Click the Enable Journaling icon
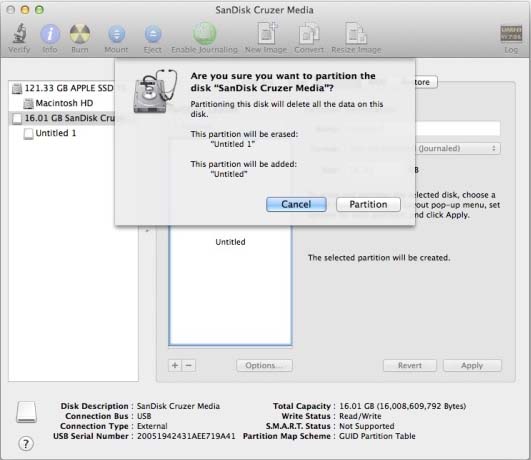Image resolution: width=531 pixels, height=460 pixels. pos(205,33)
